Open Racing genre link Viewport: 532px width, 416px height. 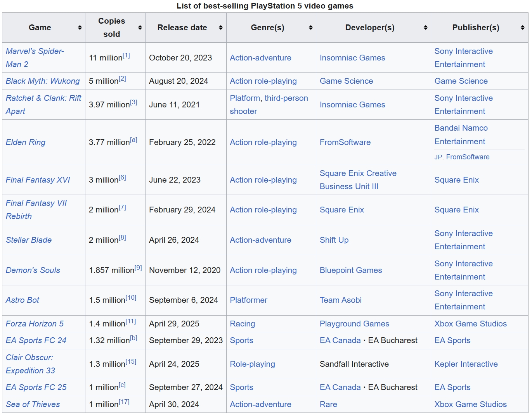click(x=243, y=324)
